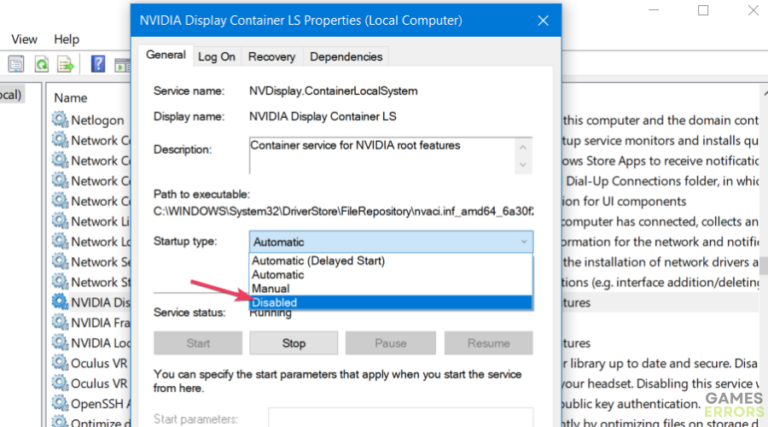Click the Export List toolbar icon
This screenshot has height=427, width=768.
pos(66,64)
